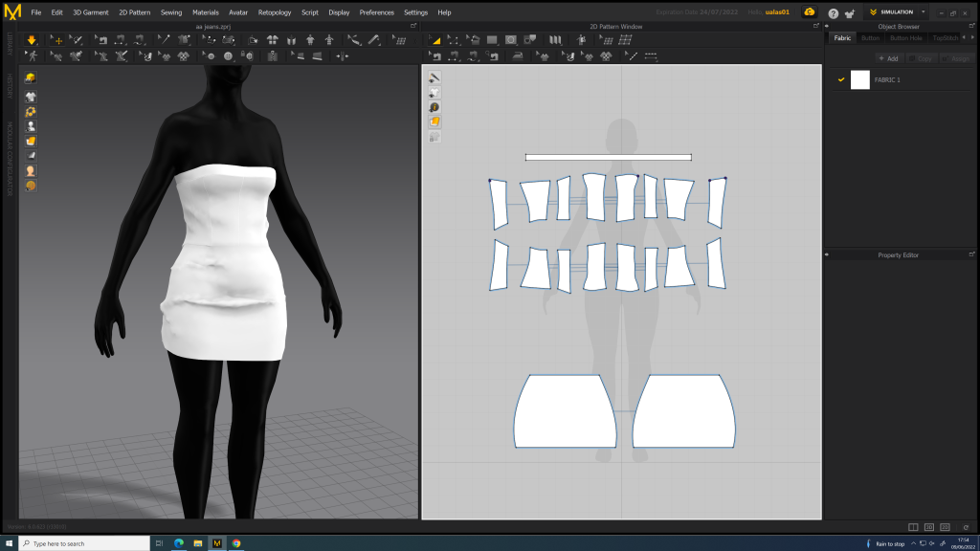Select the Select/Move tool in 3D toolbar
The width and height of the screenshot is (980, 551).
pos(56,40)
